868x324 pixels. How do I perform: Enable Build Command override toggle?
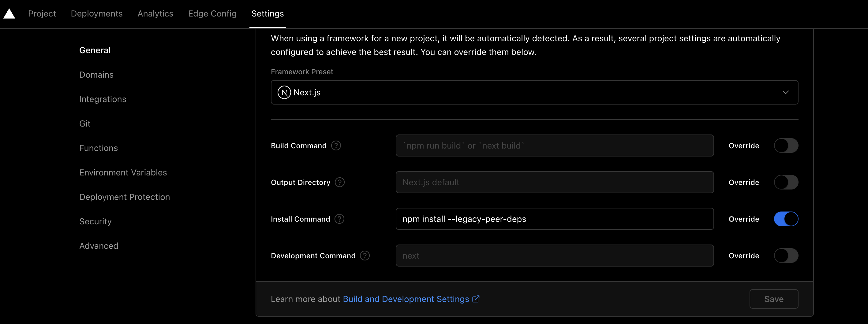786,145
